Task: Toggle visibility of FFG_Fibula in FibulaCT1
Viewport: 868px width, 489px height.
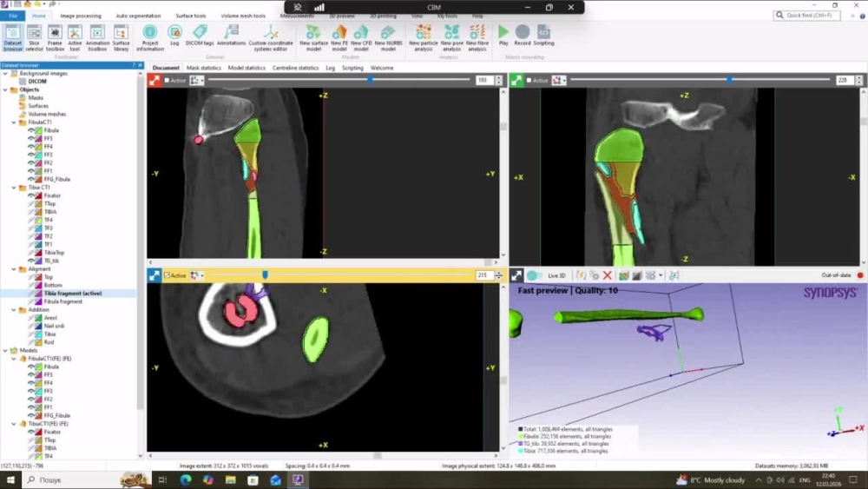Action: (x=31, y=180)
